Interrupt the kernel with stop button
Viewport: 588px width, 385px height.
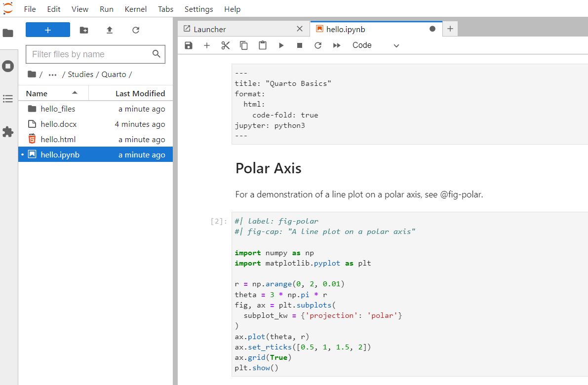coord(299,45)
